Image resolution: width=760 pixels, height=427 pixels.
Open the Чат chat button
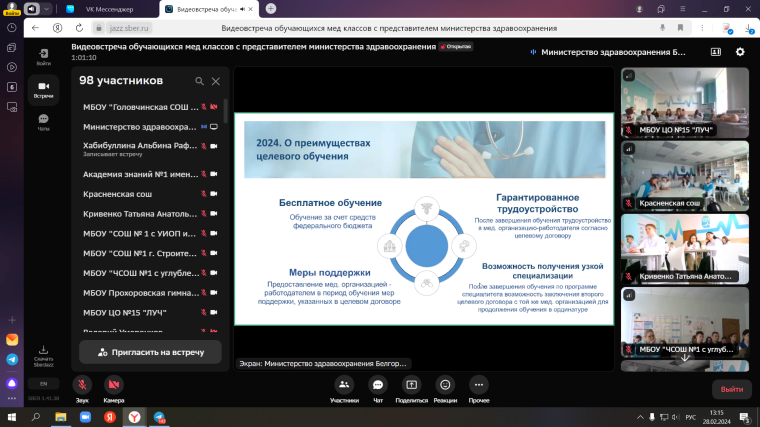[x=378, y=385]
